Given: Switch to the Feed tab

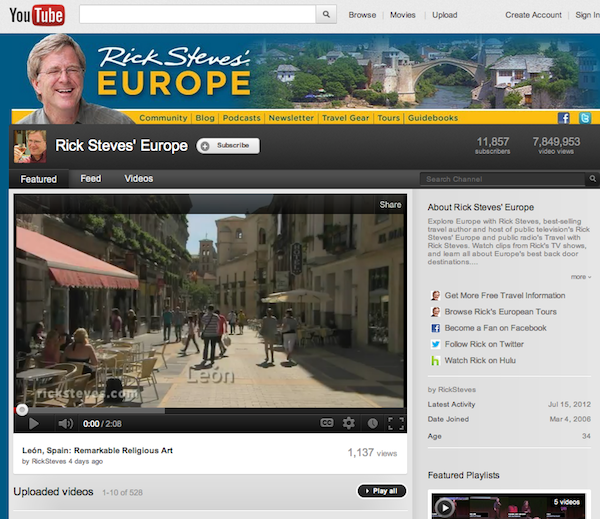Looking at the screenshot, I should point(91,179).
